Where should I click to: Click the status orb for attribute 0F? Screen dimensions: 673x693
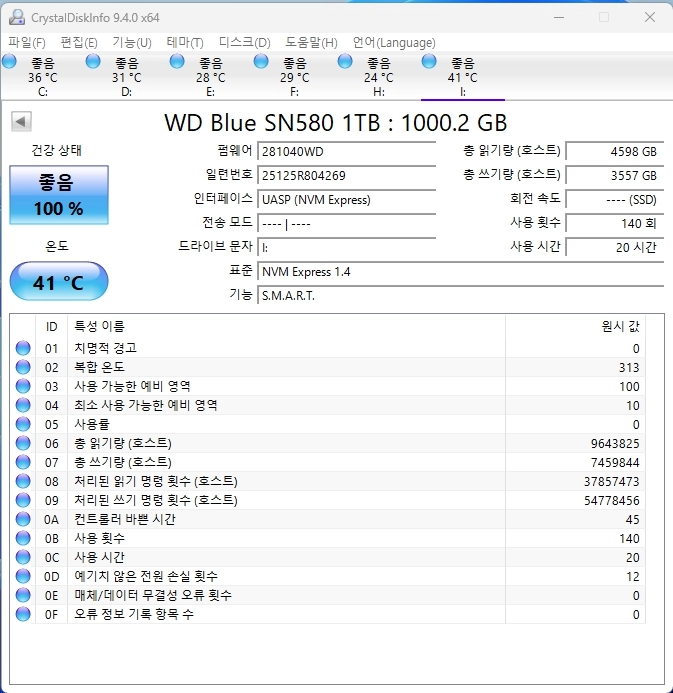point(23,614)
